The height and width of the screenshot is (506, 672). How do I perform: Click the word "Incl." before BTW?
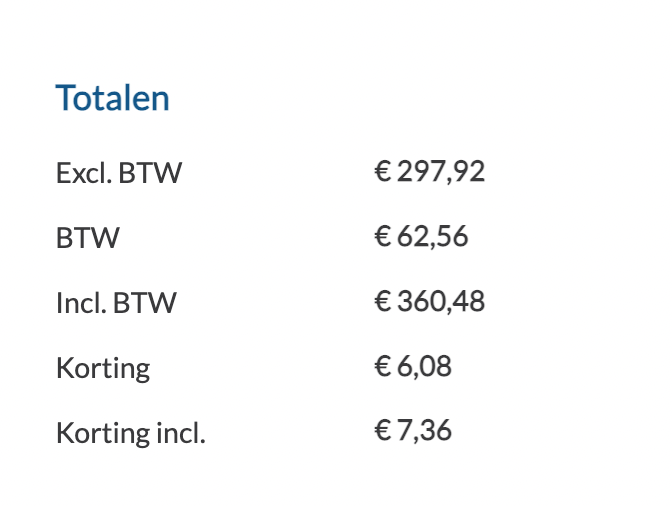(81, 303)
